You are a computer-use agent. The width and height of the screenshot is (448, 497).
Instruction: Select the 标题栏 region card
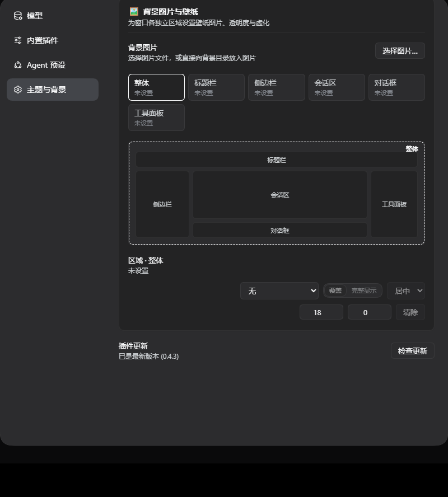[216, 87]
